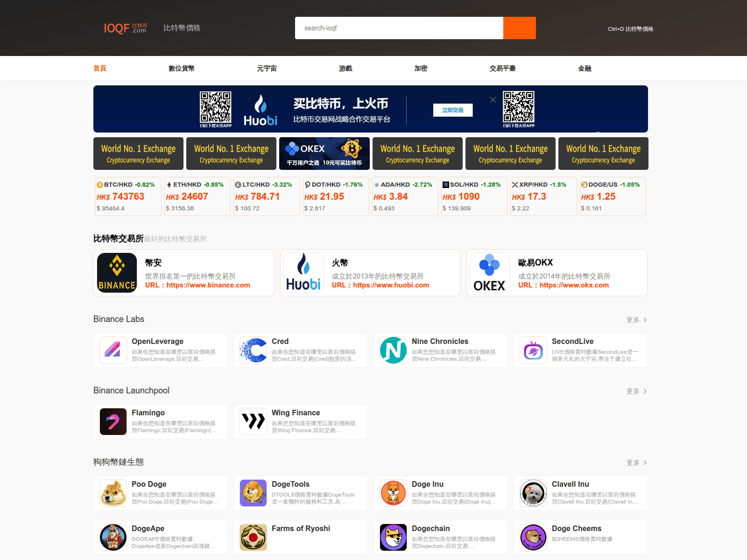Image resolution: width=747 pixels, height=560 pixels.
Task: Open the Wing Finance icon
Action: coord(253,421)
